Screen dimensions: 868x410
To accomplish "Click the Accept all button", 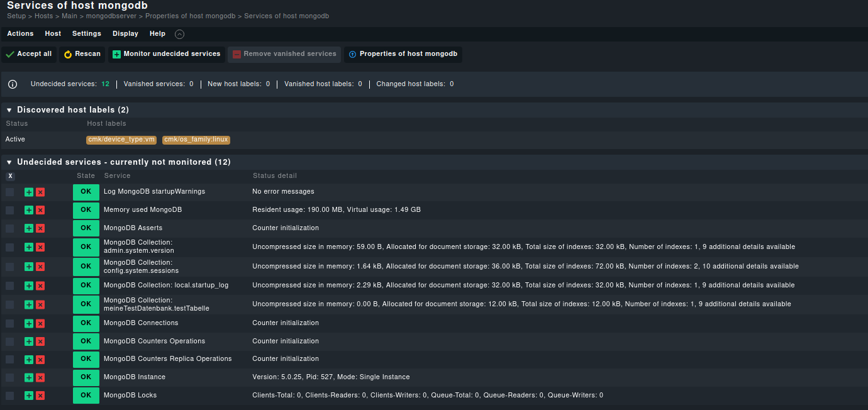I will [x=29, y=54].
